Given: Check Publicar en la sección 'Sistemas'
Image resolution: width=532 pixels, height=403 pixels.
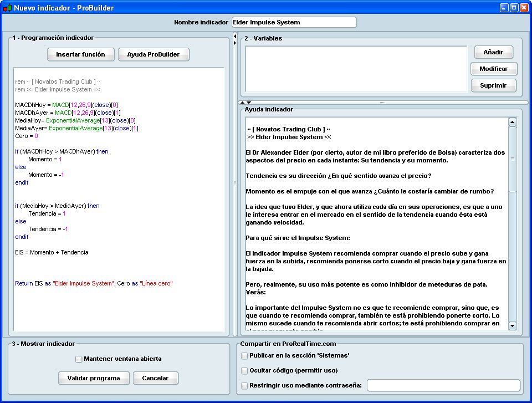Looking at the screenshot, I should 244,356.
